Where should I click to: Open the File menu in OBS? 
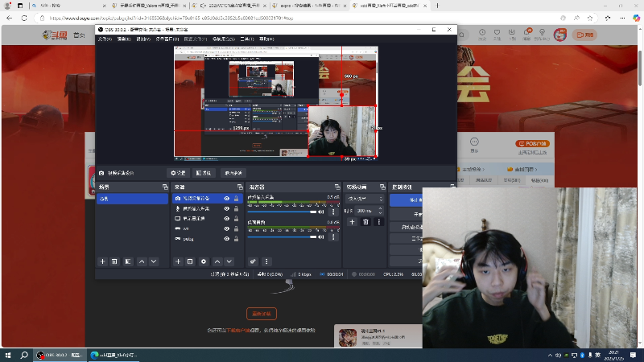[105, 39]
